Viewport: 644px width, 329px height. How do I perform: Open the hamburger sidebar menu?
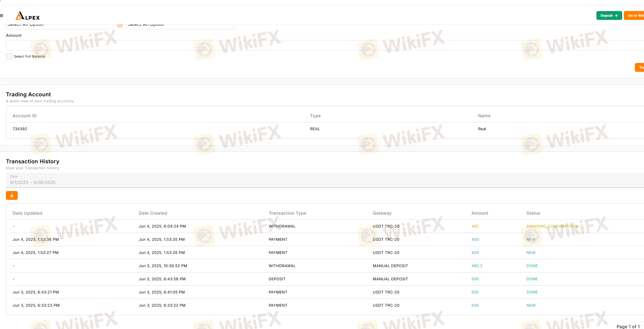[x=2, y=16]
